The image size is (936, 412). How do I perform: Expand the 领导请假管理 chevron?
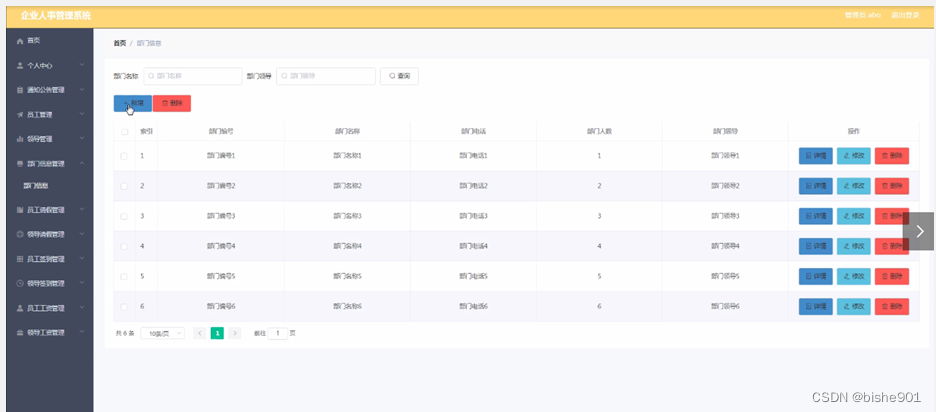click(82, 234)
